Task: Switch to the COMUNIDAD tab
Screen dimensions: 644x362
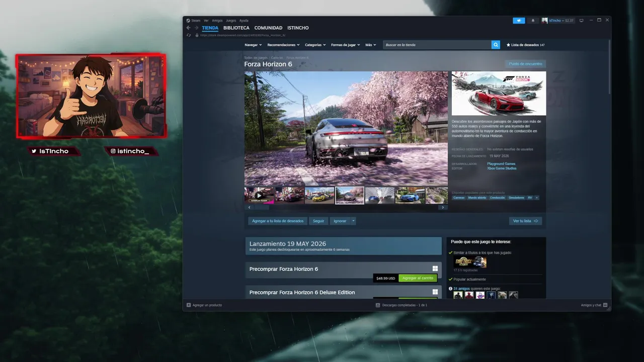Action: tap(268, 28)
